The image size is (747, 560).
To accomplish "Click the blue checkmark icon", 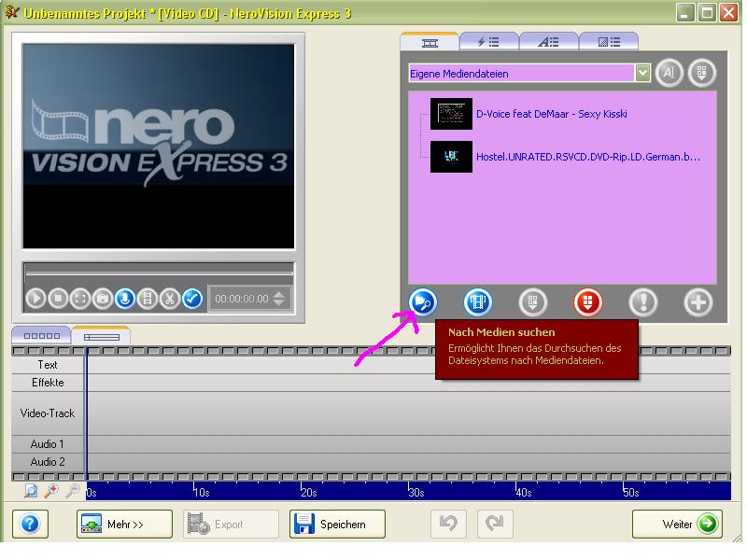I will [x=192, y=299].
